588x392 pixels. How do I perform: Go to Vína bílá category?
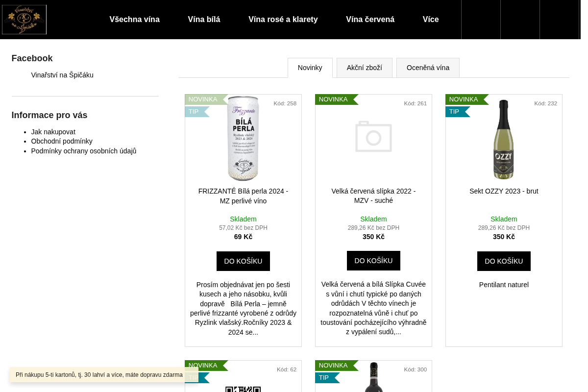click(204, 20)
